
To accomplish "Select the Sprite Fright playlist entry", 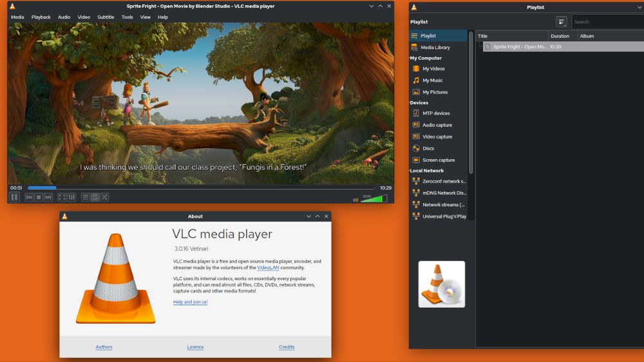I will [563, 47].
